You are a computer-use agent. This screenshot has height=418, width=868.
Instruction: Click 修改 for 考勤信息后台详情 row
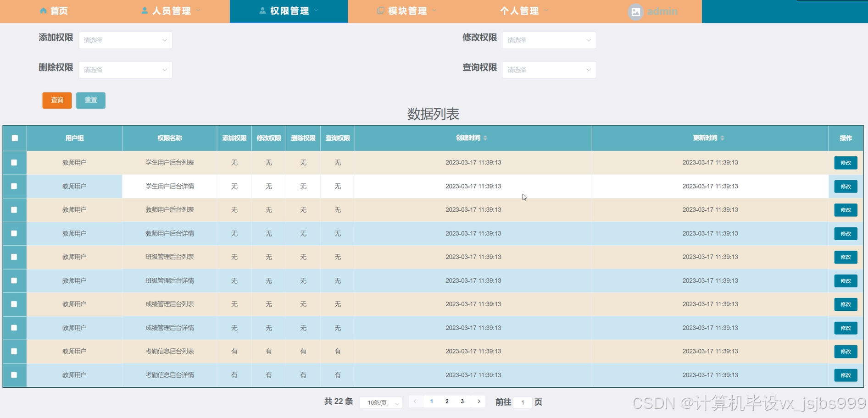tap(846, 375)
